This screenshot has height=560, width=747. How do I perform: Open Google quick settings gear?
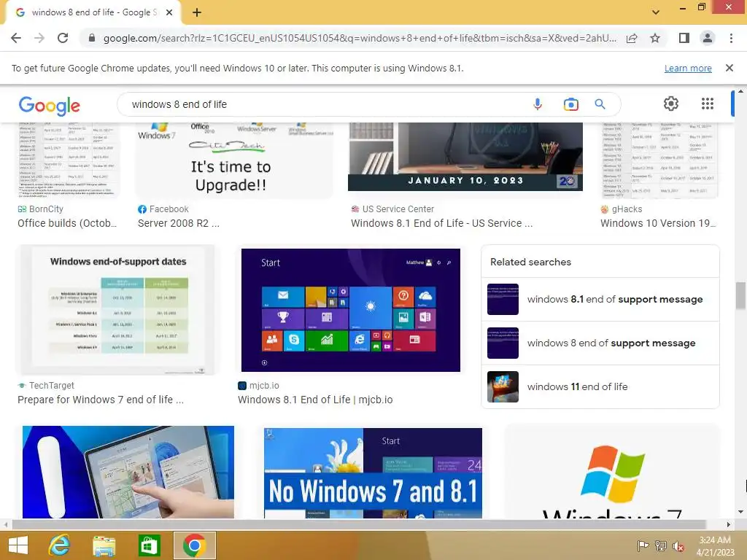[671, 104]
